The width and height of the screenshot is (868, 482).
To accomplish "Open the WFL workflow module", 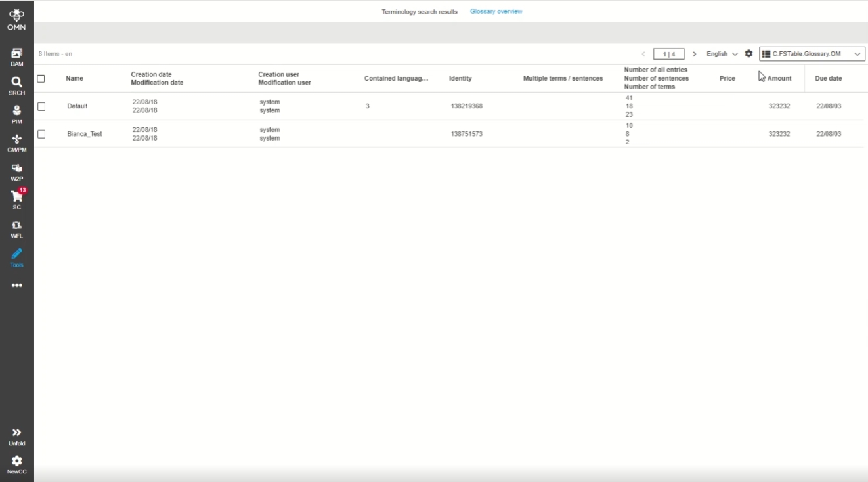I will click(16, 229).
